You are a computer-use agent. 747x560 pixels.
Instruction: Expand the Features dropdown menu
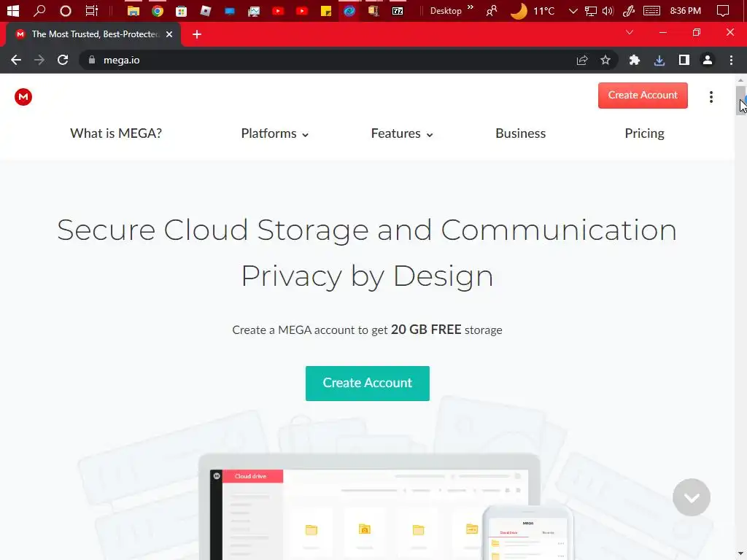402,134
